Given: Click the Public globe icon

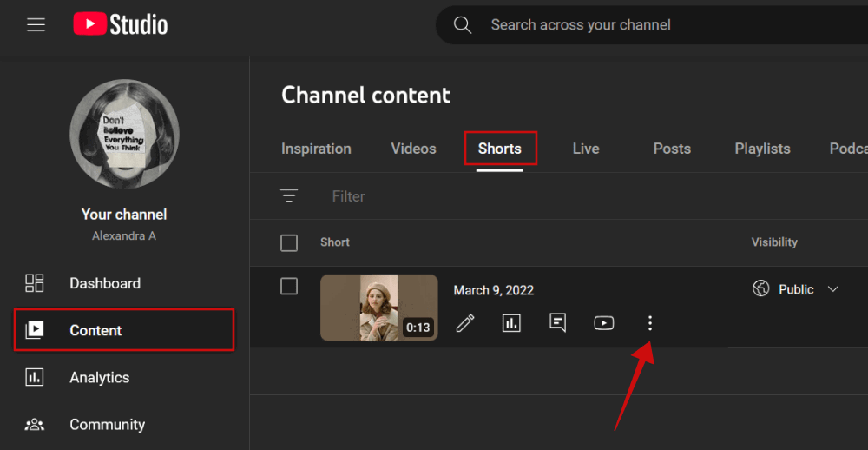Looking at the screenshot, I should point(761,288).
